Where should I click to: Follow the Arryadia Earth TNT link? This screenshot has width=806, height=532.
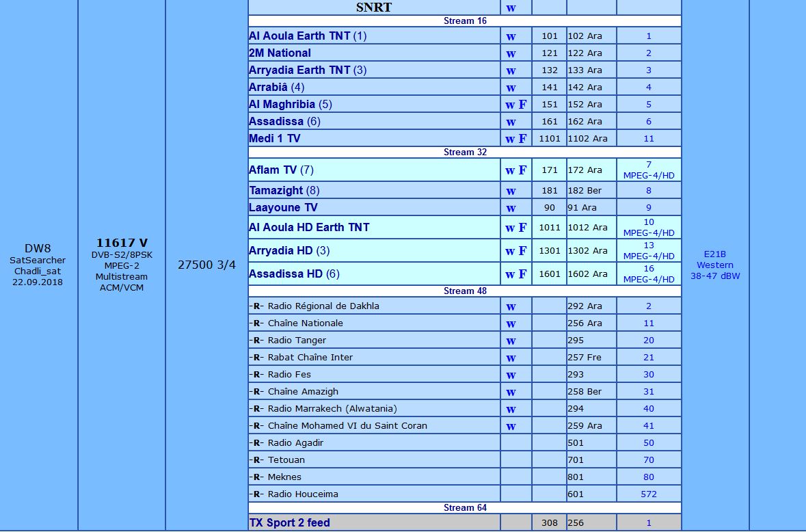point(299,70)
